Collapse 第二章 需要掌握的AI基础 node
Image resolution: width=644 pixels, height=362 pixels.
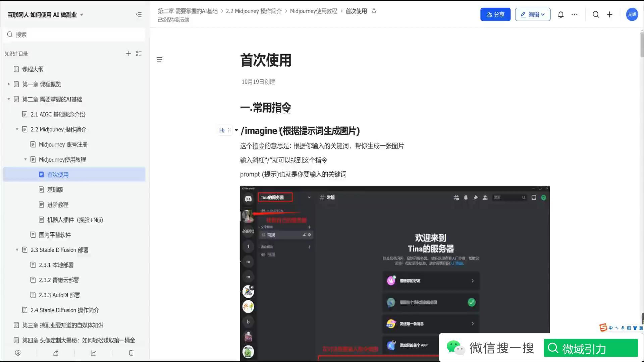tap(9, 99)
